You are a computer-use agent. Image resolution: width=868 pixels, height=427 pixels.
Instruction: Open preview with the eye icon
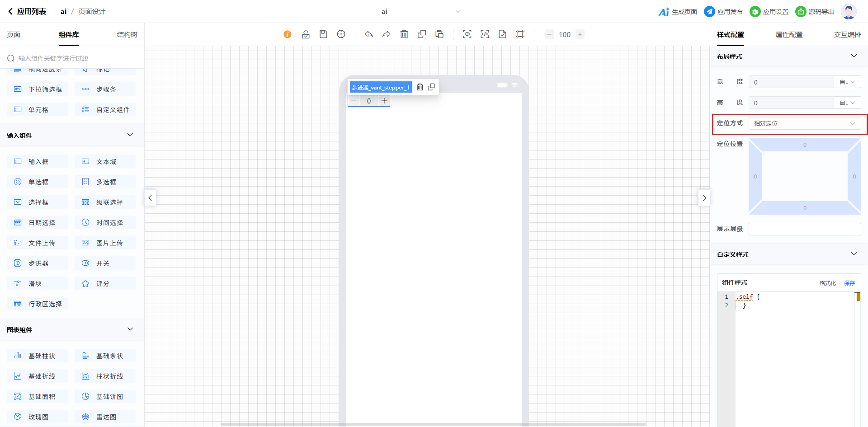(467, 34)
